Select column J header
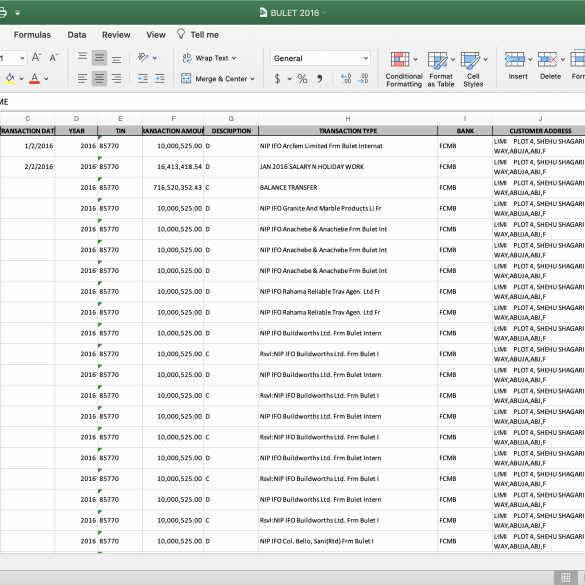The height and width of the screenshot is (585, 585). click(x=539, y=119)
